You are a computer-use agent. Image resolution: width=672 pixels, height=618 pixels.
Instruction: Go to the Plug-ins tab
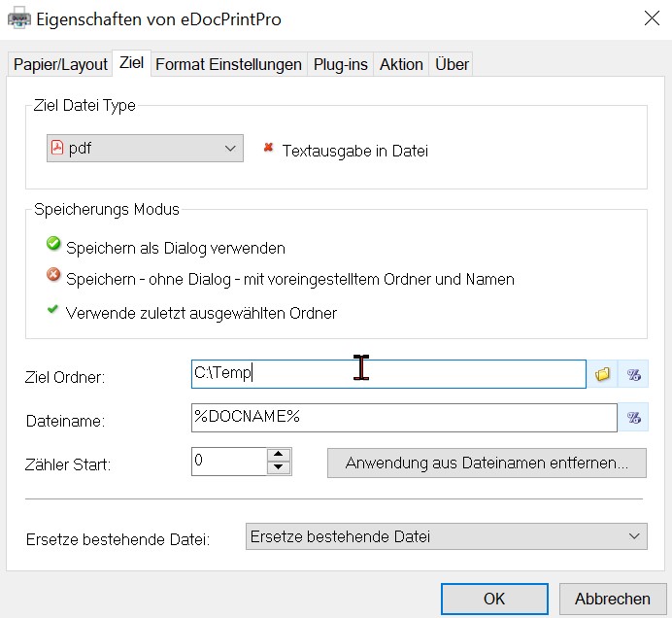pyautogui.click(x=340, y=64)
